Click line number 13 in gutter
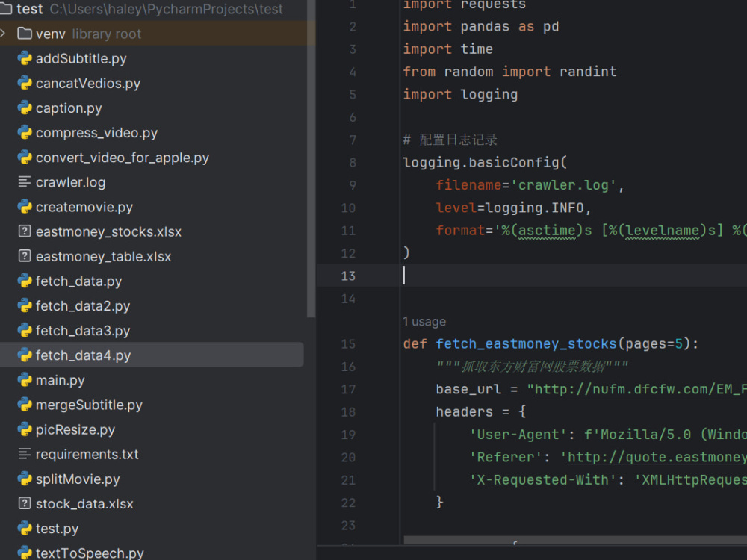 point(348,276)
